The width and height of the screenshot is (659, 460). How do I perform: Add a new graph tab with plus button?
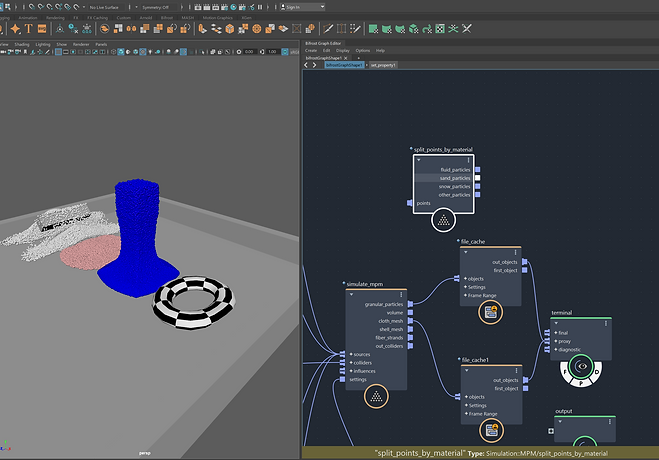(x=358, y=58)
